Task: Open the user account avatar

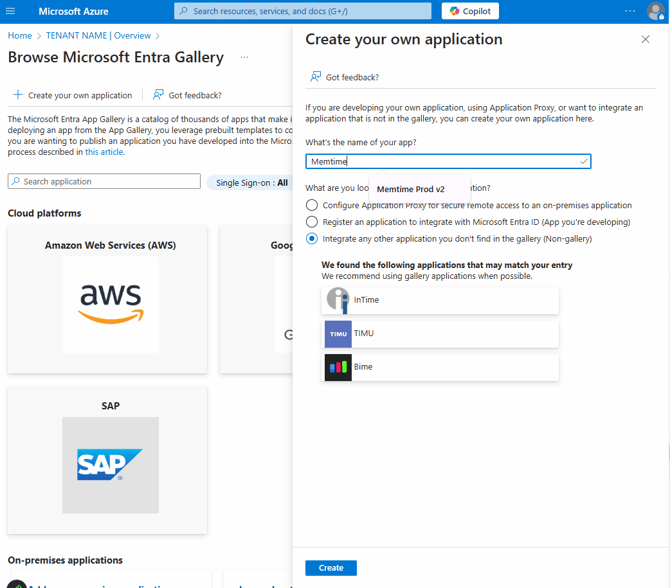Action: point(655,11)
